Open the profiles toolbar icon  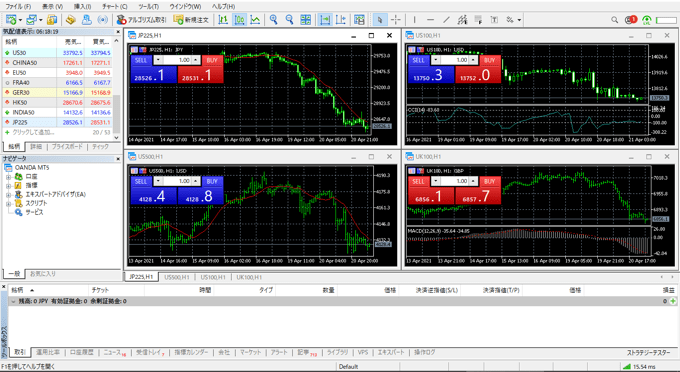click(x=31, y=20)
